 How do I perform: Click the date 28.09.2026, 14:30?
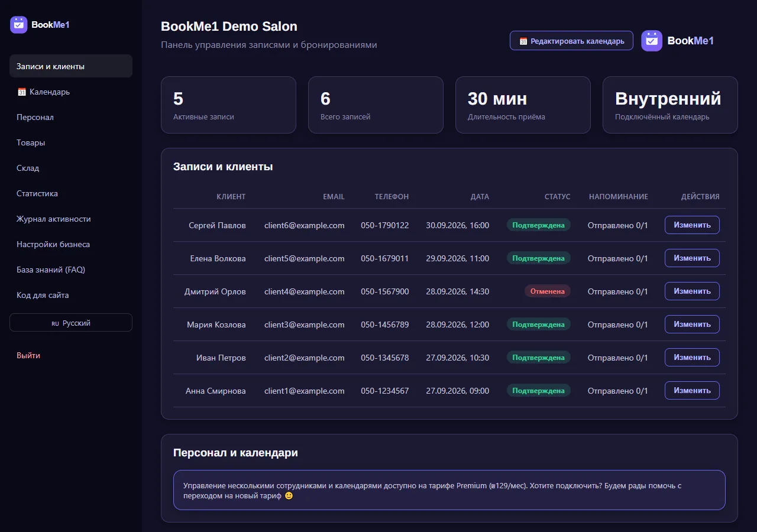pos(458,291)
